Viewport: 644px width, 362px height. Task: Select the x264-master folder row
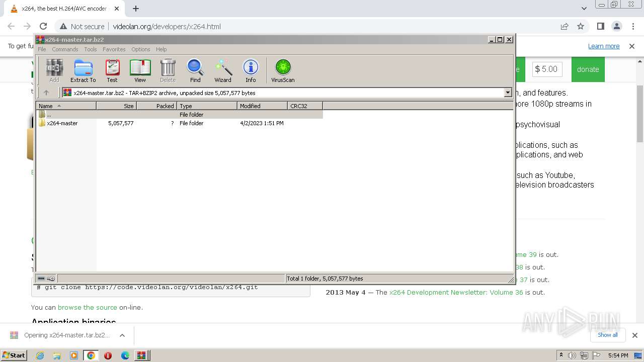[x=180, y=123]
